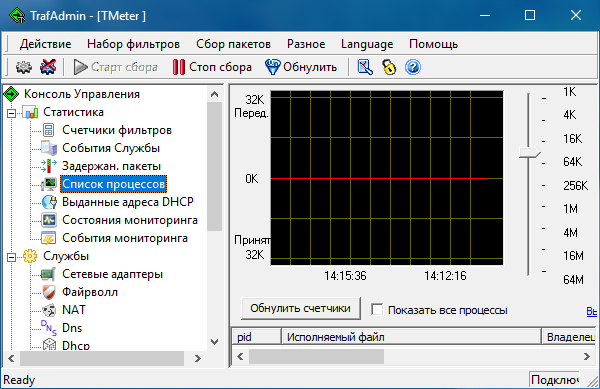Enable Показать все процессы checkbox
Screen dimensions: 600x389
pos(377,309)
